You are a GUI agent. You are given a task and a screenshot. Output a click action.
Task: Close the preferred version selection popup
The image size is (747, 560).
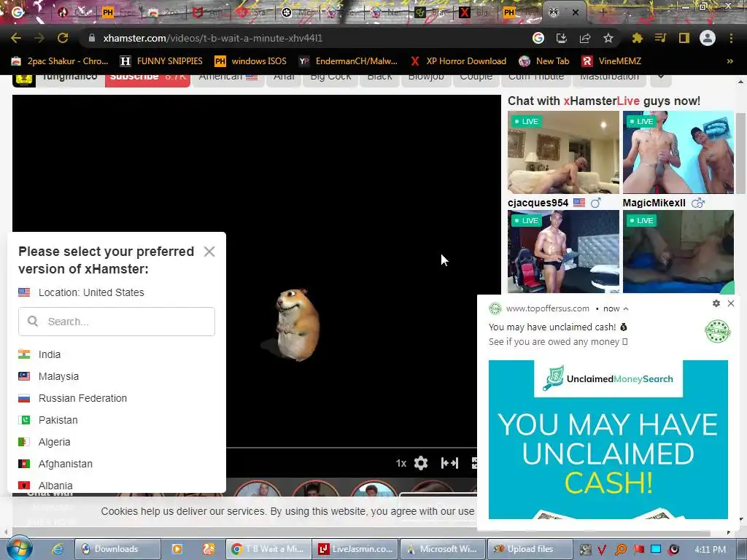pyautogui.click(x=209, y=252)
